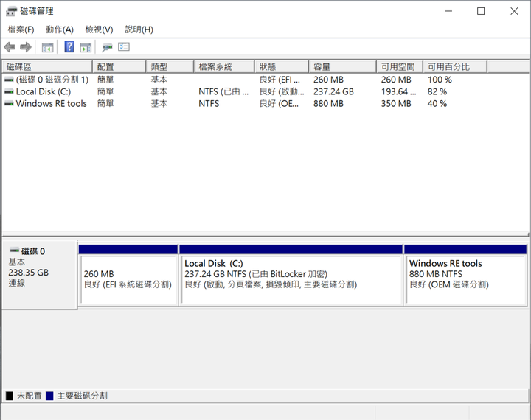
Task: Sort by the 容量 column header
Action: pyautogui.click(x=343, y=66)
